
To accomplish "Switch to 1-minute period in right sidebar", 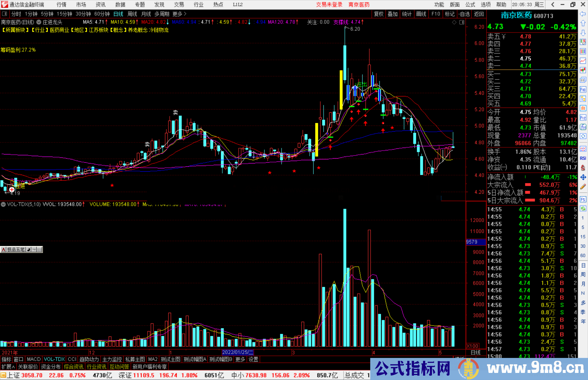I will coord(583,218).
